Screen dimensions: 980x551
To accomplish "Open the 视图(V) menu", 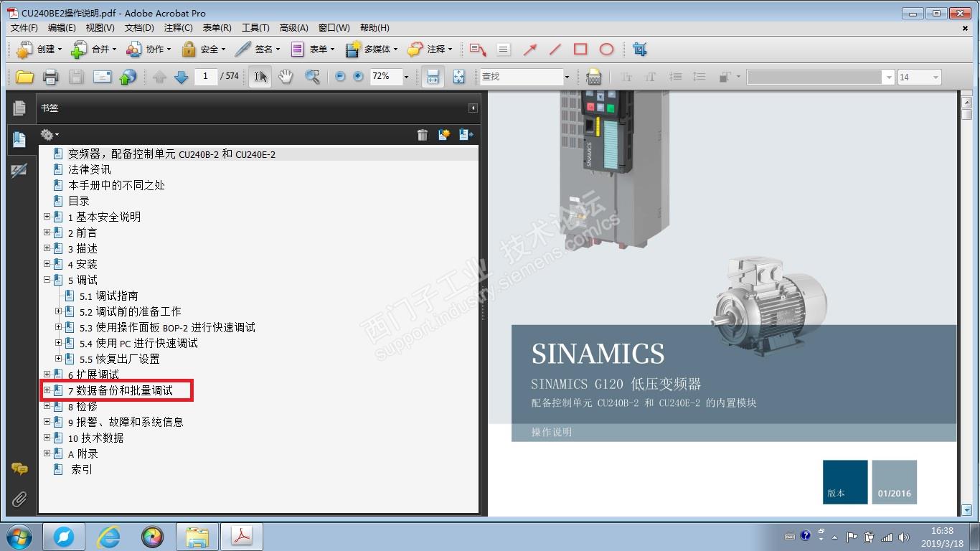I will click(x=100, y=28).
